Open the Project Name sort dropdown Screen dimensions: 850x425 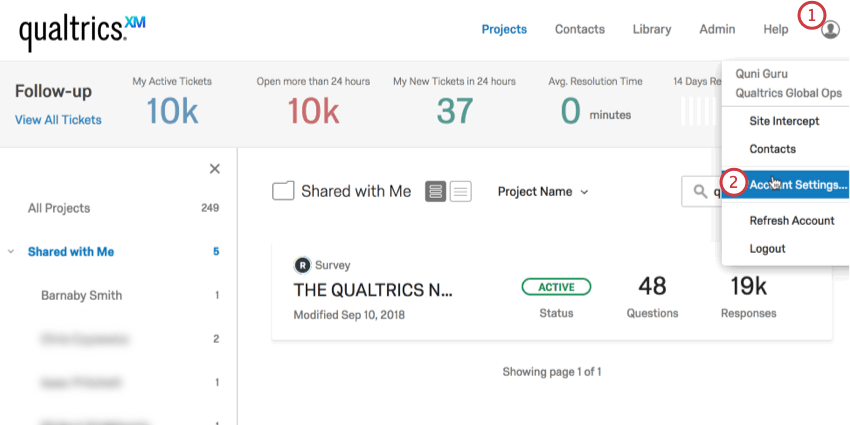click(x=543, y=192)
